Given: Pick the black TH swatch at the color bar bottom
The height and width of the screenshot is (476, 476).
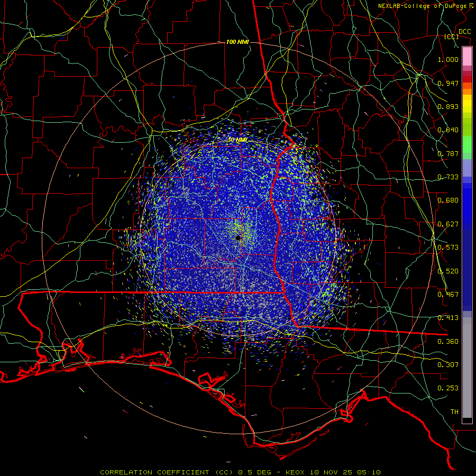Looking at the screenshot, I should click(x=467, y=420).
